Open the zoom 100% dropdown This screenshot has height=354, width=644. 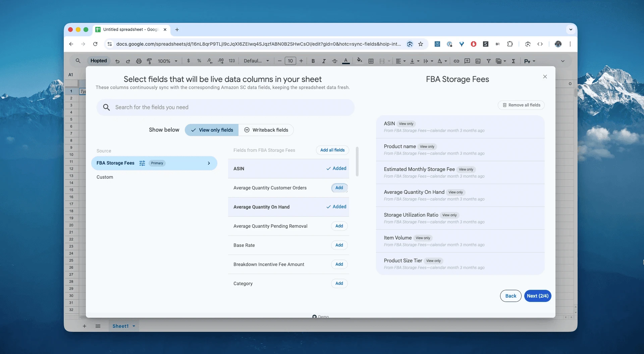pos(168,61)
